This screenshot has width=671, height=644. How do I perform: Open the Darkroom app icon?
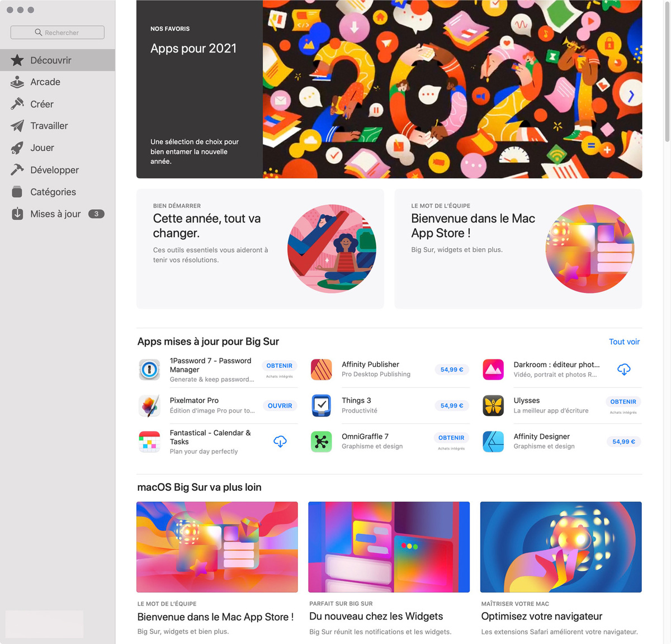(493, 370)
